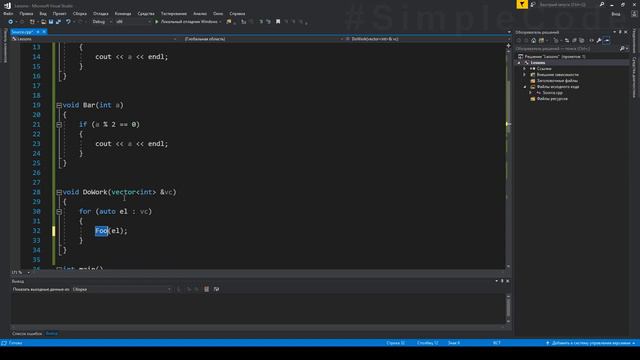Screen dimensions: 640x360
Task: Collapse the Lessons project node in Solution Explorer
Action: tap(519, 63)
